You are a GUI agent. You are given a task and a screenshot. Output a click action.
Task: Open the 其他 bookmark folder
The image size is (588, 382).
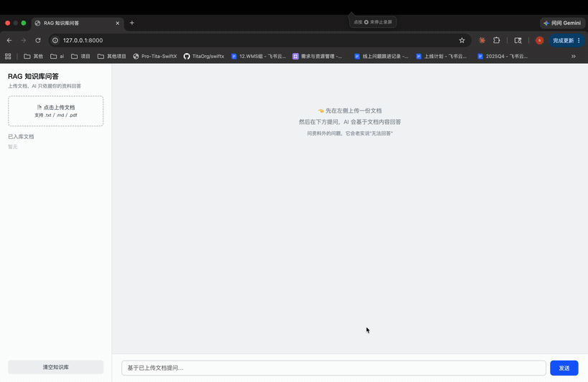34,56
